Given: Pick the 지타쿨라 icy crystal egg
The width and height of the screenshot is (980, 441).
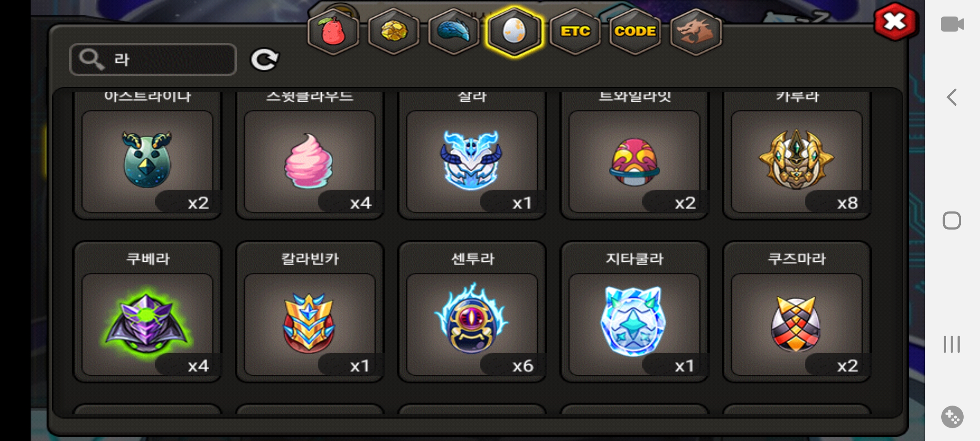Looking at the screenshot, I should tap(634, 312).
